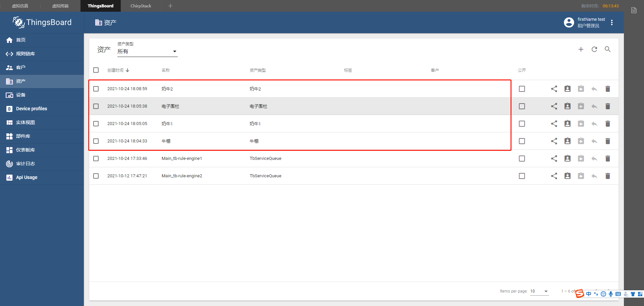Open the user account menu via three-dot icon
The image size is (644, 306).
pos(612,22)
